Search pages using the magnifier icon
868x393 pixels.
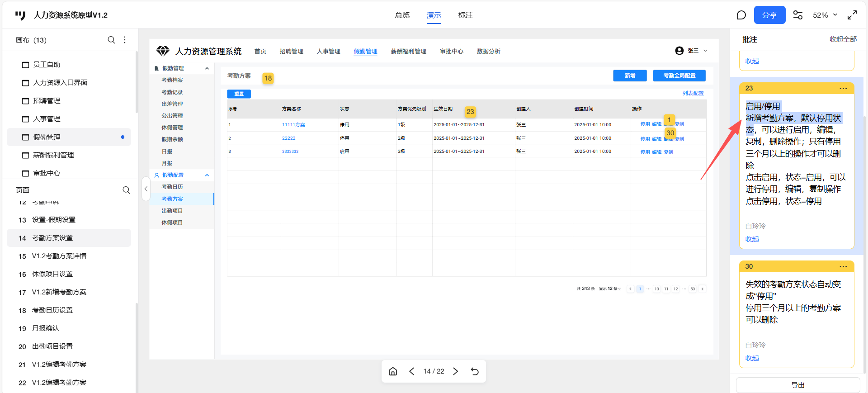pos(126,190)
